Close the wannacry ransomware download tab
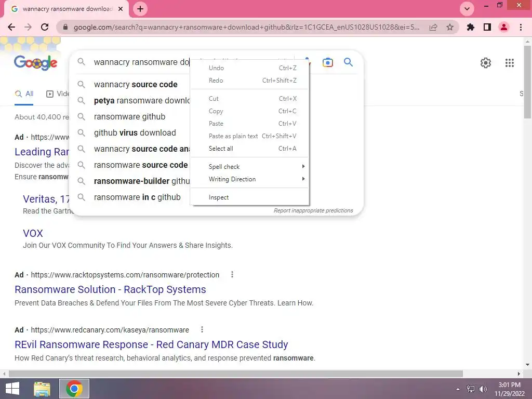Screen dimensions: 532x399 121,9
